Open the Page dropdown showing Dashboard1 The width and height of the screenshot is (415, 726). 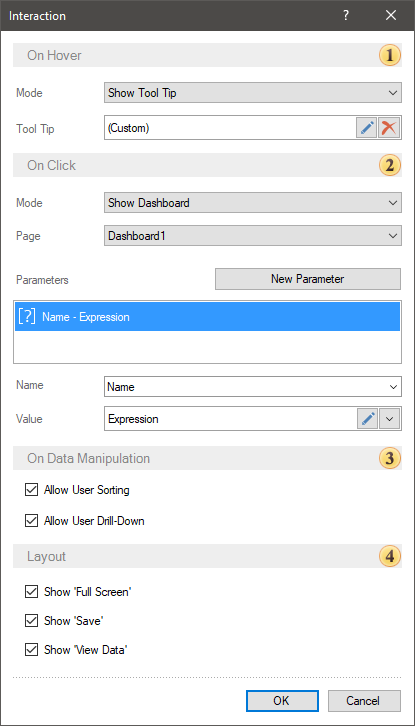tap(253, 236)
